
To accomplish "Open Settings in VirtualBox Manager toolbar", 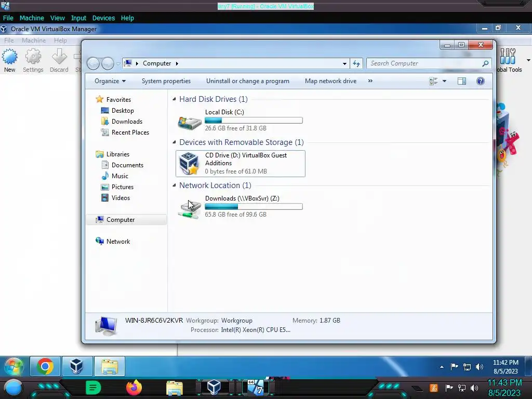I will click(33, 60).
